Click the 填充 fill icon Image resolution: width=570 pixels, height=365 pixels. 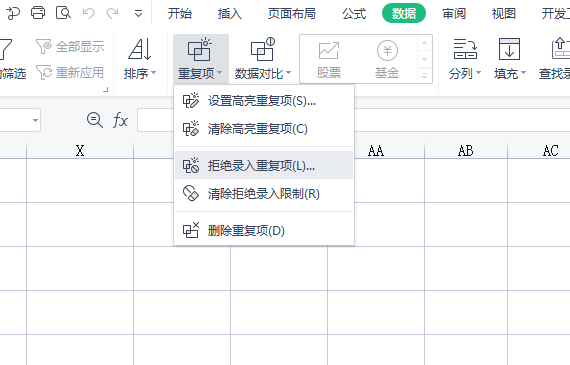tap(509, 49)
